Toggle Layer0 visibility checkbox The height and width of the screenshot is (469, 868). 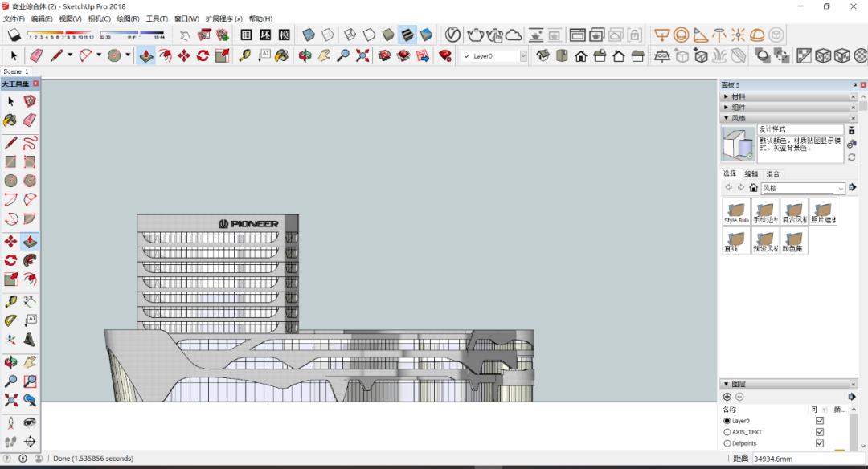click(820, 421)
